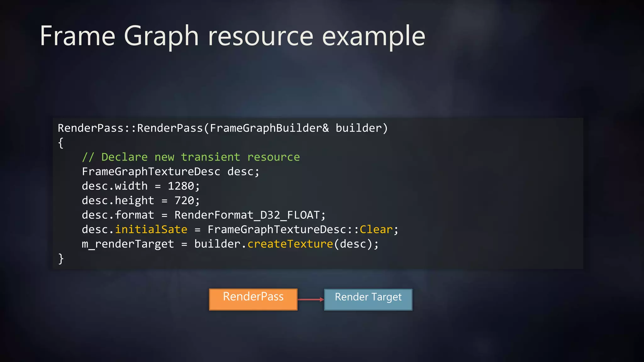
Task: Click the red arrow between the boxes
Action: coord(310,299)
